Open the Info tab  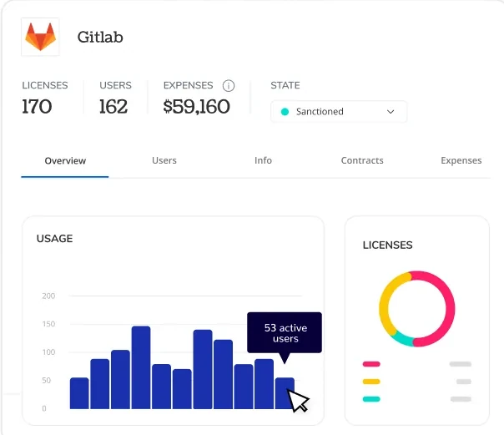click(263, 160)
